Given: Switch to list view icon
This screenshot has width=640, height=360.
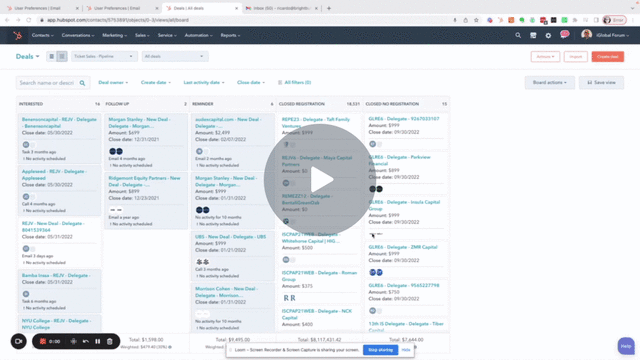Looking at the screenshot, I should point(51,56).
